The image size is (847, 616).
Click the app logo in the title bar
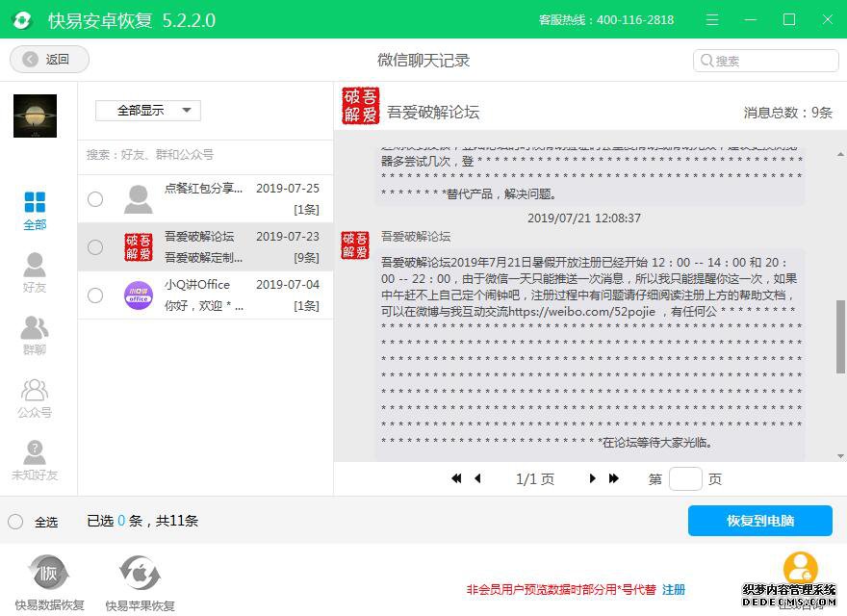coord(22,20)
